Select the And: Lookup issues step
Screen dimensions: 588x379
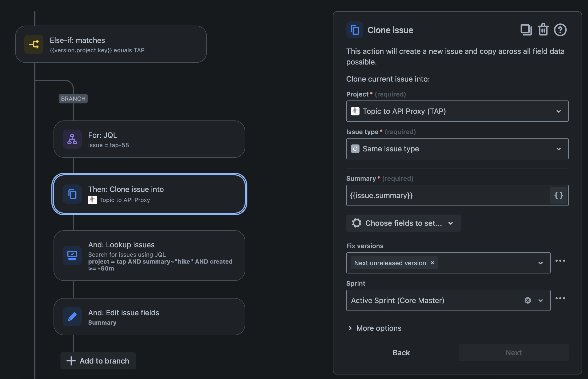tap(149, 256)
